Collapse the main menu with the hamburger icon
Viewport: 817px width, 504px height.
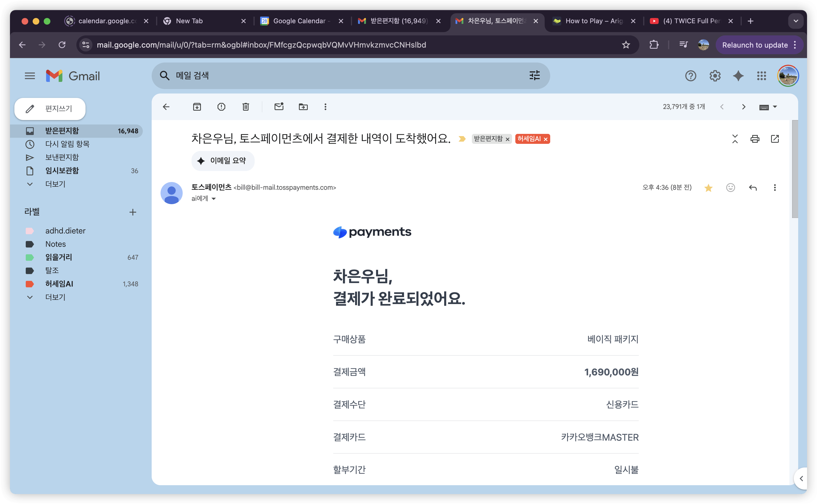(x=30, y=76)
